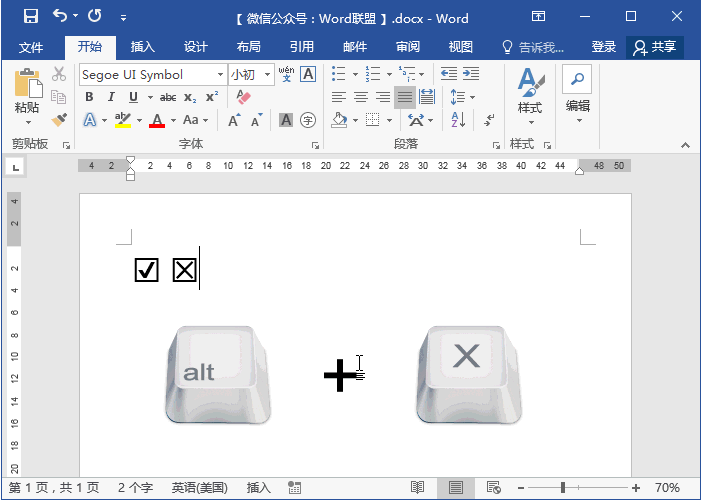Click the 70% zoom level
This screenshot has height=501, width=702.
pyautogui.click(x=667, y=488)
